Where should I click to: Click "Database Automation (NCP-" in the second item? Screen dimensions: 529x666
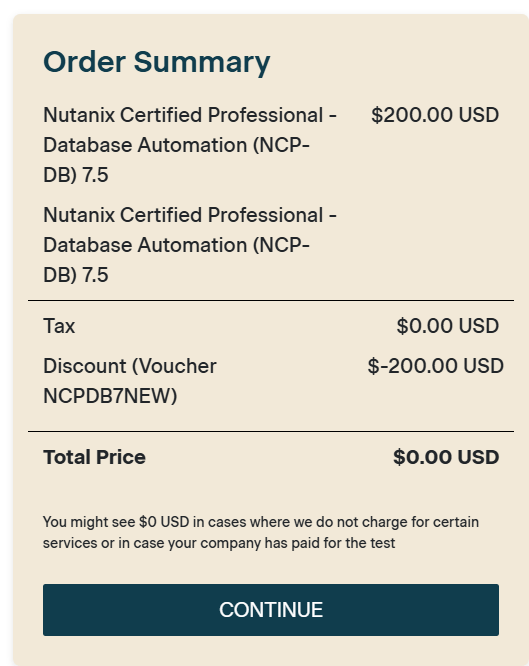pos(176,245)
